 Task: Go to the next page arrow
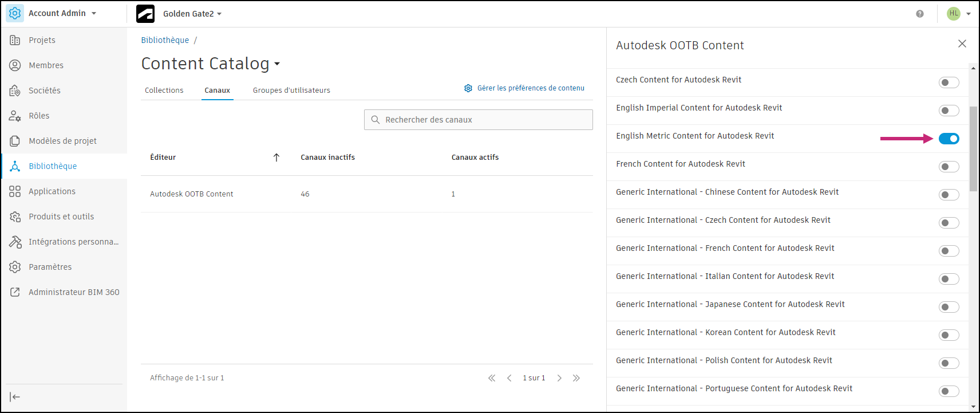pos(559,378)
